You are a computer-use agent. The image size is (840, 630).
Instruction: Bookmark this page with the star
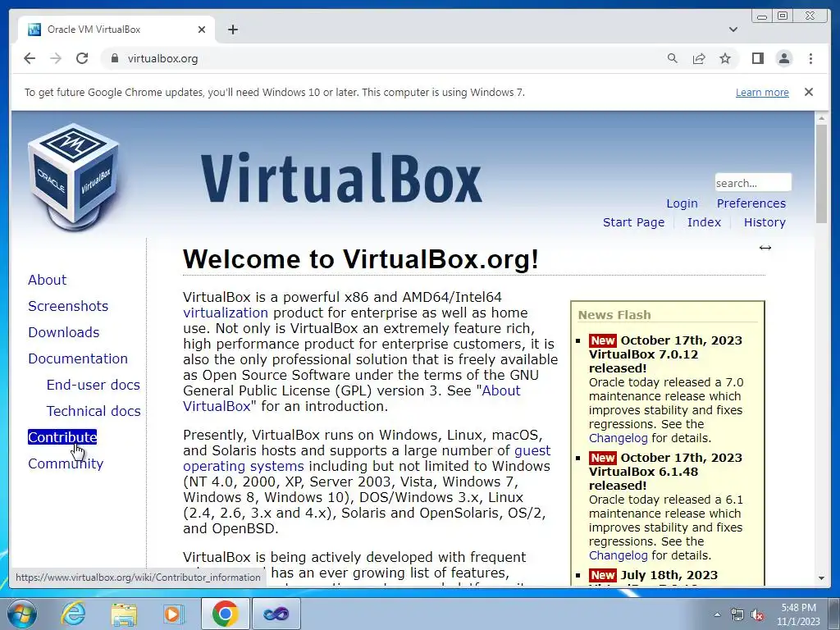coord(725,58)
